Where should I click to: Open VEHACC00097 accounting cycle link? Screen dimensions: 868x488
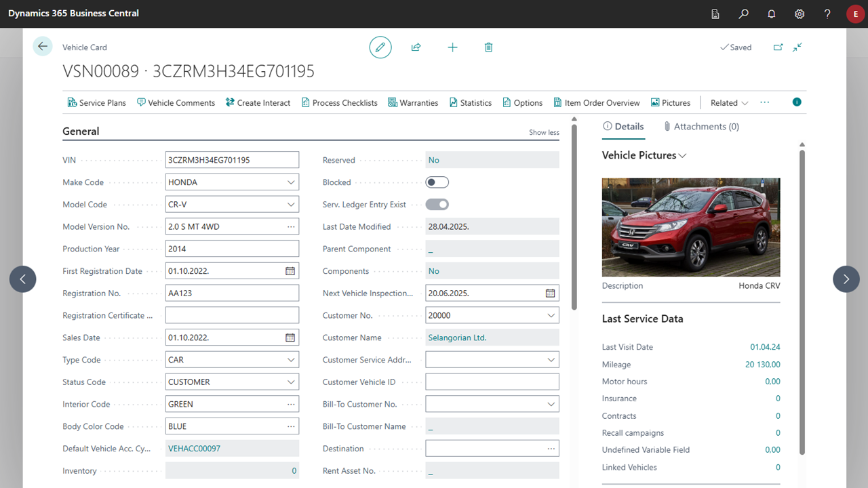194,448
